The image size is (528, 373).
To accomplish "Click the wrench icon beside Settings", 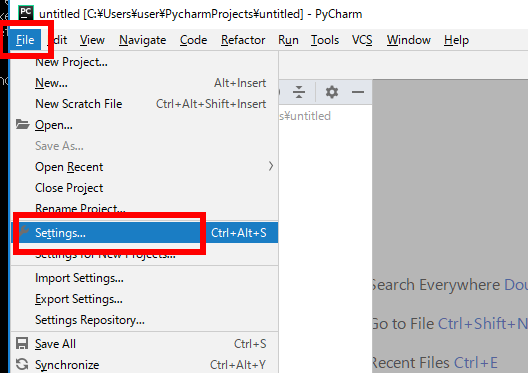I will [x=23, y=232].
